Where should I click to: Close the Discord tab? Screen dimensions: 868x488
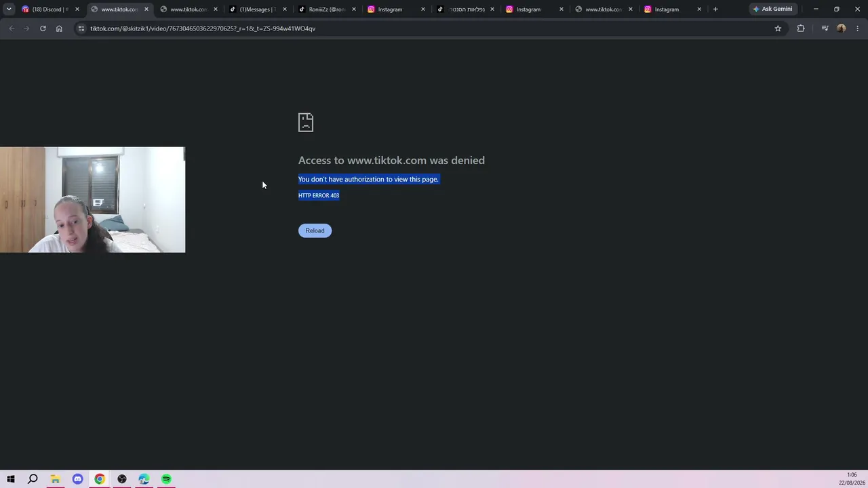(77, 9)
